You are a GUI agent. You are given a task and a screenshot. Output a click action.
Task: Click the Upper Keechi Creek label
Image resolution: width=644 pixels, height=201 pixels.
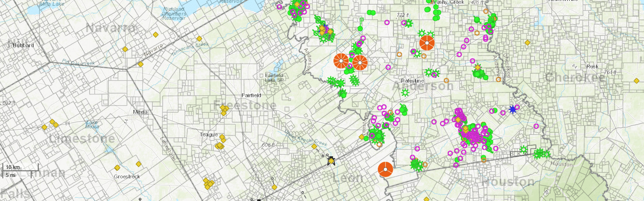pyautogui.click(x=306, y=138)
